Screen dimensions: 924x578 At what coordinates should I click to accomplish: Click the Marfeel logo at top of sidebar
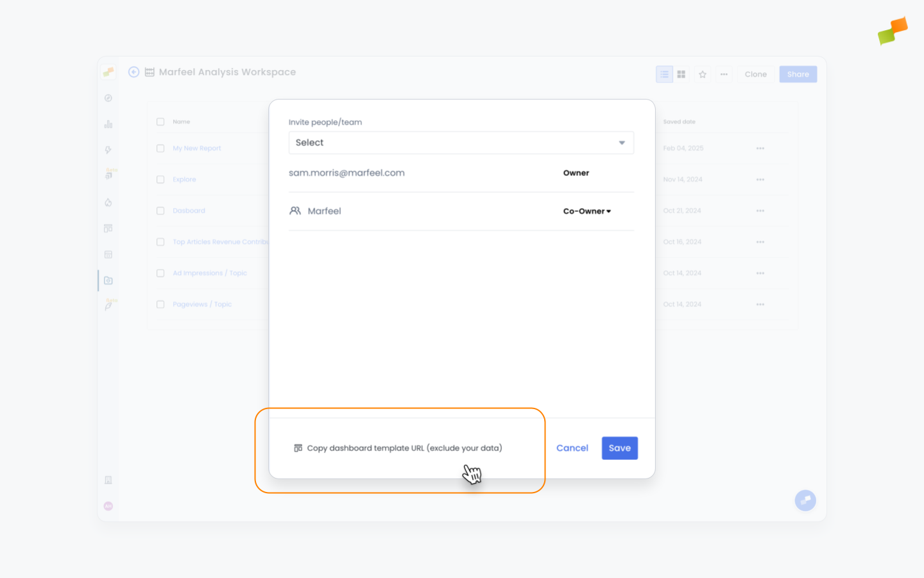pyautogui.click(x=108, y=71)
